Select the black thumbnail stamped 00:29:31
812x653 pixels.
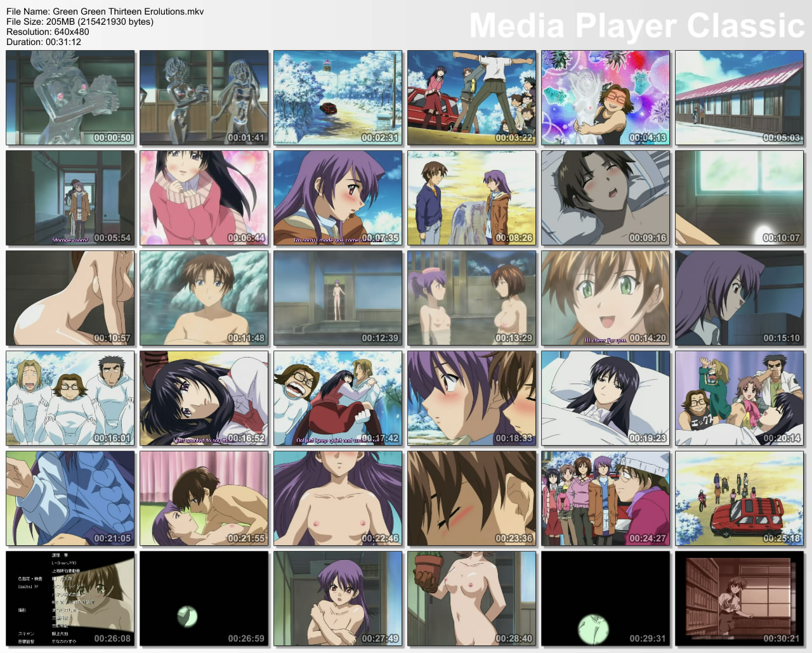tap(606, 598)
